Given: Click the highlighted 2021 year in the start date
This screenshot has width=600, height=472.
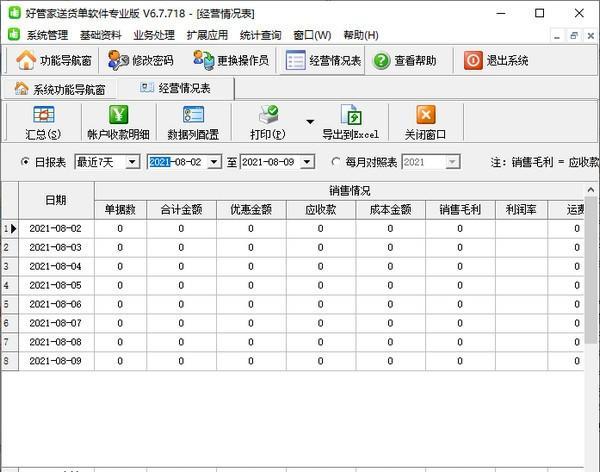Looking at the screenshot, I should click(160, 162).
